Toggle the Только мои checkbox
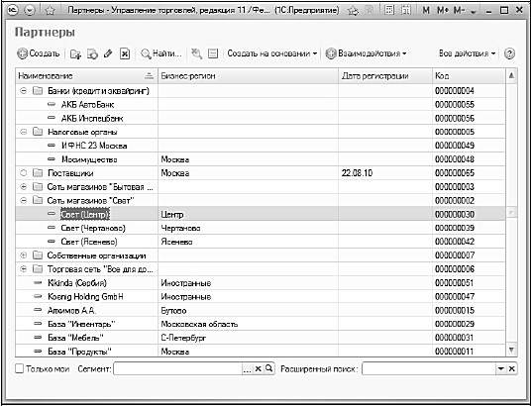532x406 pixels. tap(20, 369)
